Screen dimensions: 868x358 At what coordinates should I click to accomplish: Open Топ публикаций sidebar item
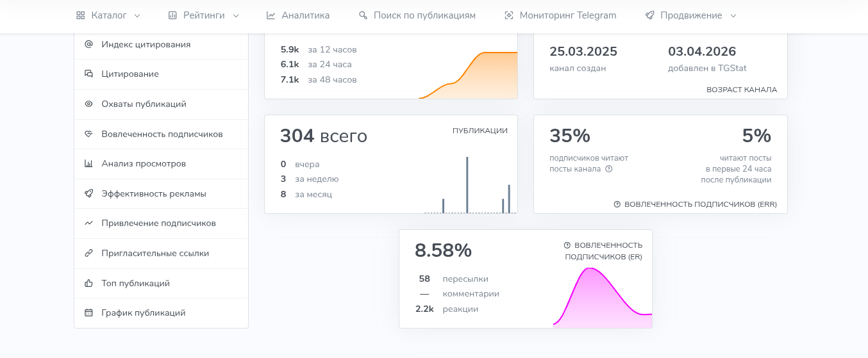[x=161, y=283]
